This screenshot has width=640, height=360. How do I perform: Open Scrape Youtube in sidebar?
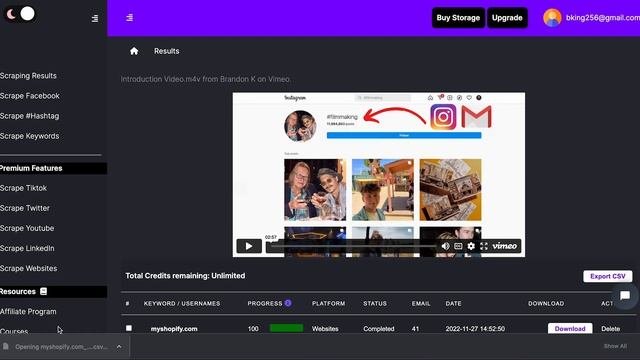pos(27,228)
